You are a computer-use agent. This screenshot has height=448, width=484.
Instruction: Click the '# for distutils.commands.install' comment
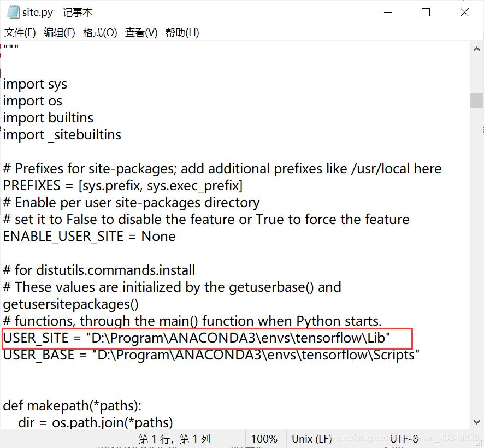pyautogui.click(x=99, y=270)
